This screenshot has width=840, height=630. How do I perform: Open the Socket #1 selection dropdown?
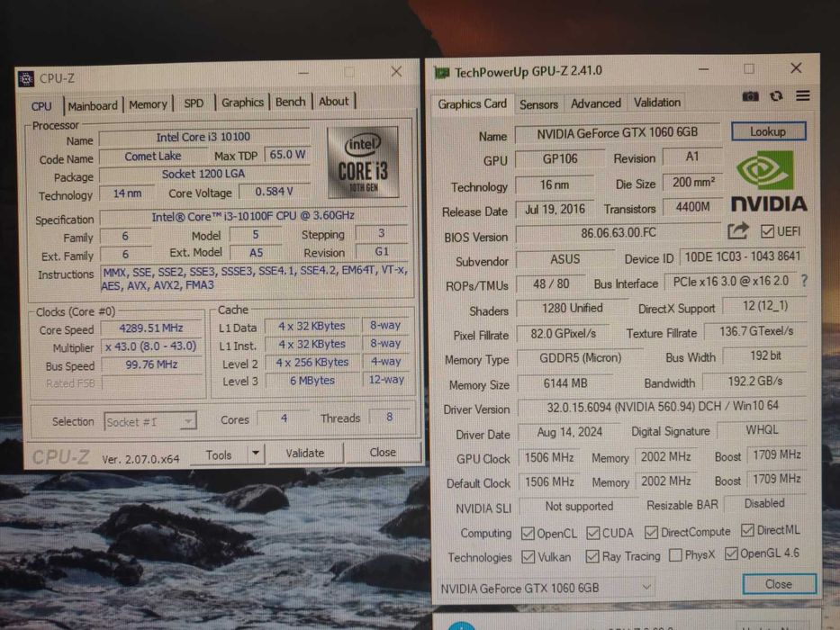point(150,421)
